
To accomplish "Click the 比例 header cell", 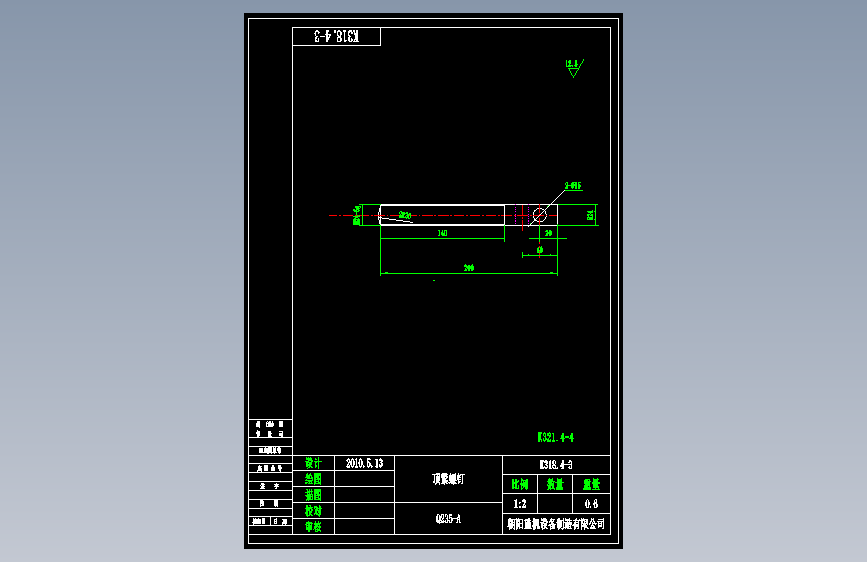I will [520, 485].
